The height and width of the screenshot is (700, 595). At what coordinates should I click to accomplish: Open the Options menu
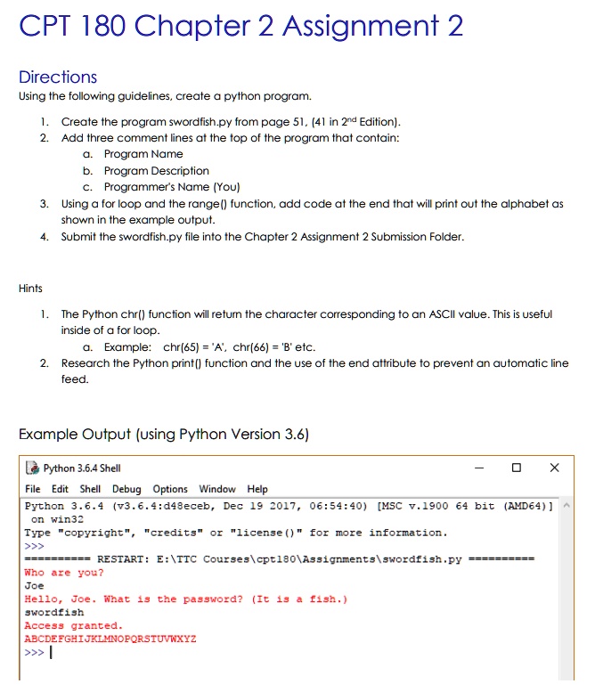tap(170, 489)
